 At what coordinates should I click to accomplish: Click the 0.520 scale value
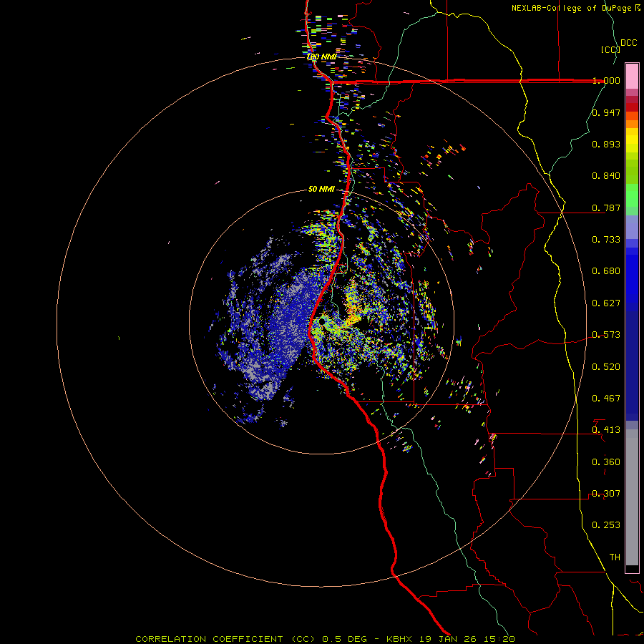[606, 367]
